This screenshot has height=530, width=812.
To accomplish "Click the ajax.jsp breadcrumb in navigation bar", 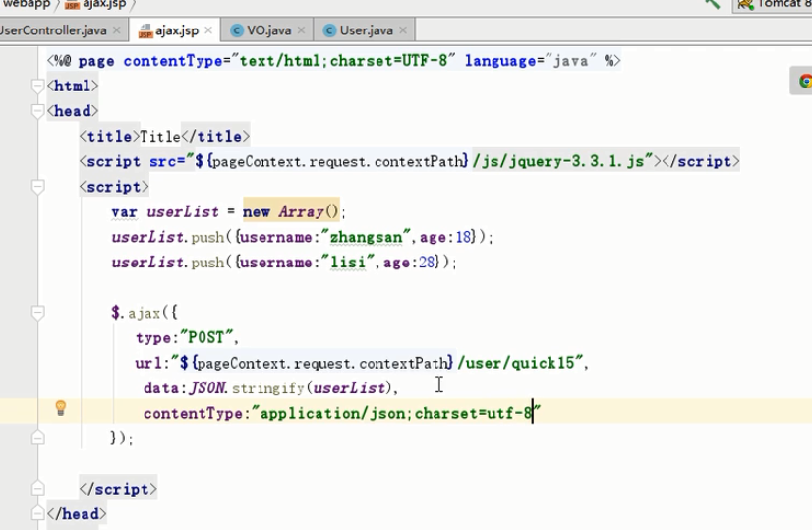I will tap(95, 4).
